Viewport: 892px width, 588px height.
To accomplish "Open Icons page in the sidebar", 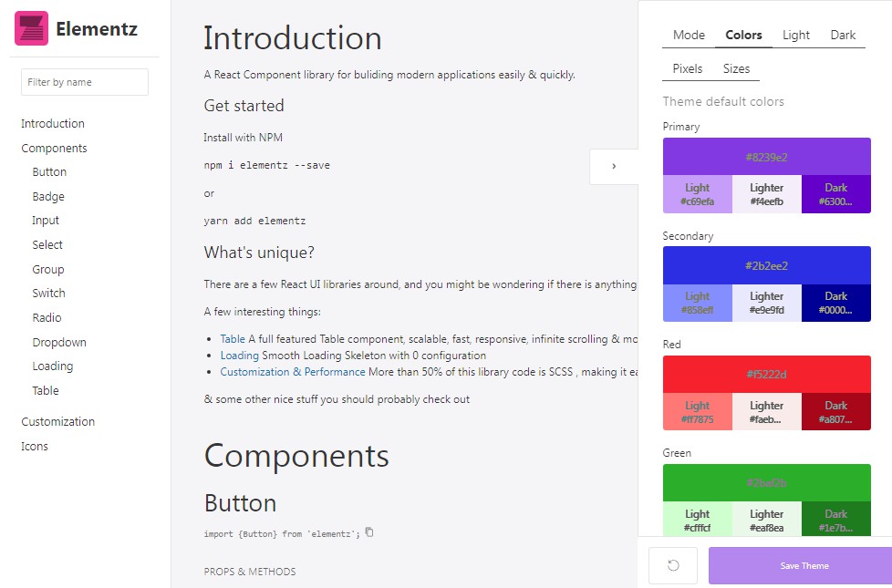I will 35,447.
